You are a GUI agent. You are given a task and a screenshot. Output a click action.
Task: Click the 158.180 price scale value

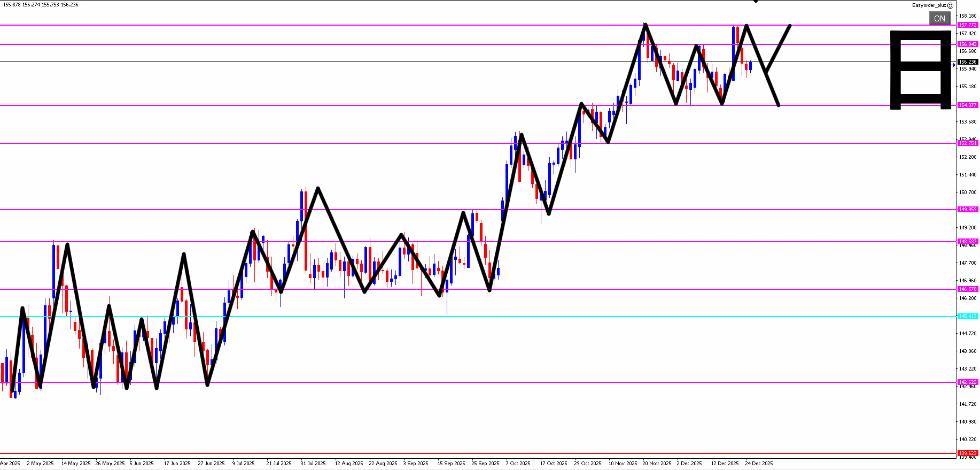(968, 16)
